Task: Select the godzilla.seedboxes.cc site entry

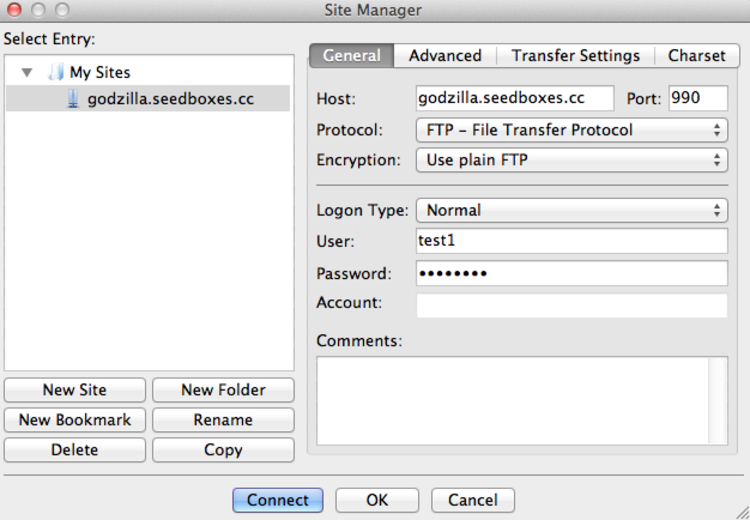Action: coord(170,99)
